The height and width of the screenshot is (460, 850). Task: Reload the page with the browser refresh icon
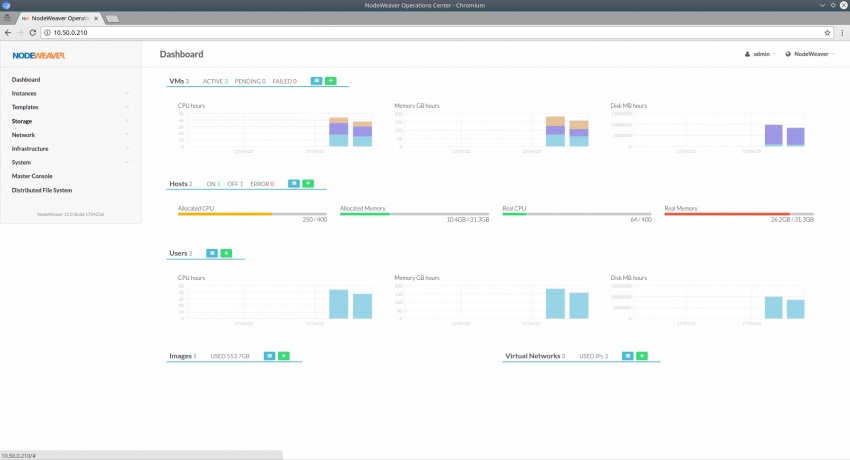click(x=35, y=33)
